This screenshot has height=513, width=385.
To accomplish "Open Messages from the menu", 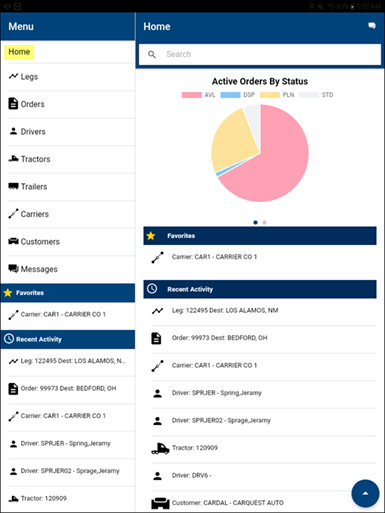I will click(68, 269).
